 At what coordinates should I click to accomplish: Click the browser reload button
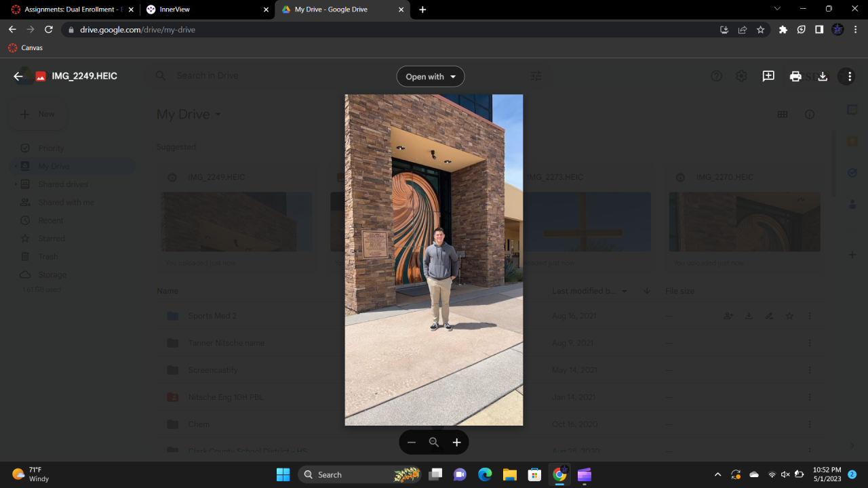[x=49, y=30]
